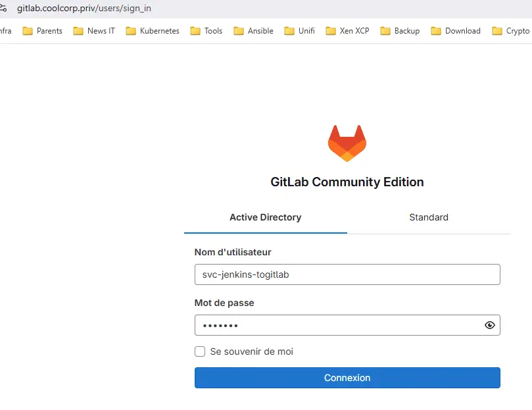
Task: Open the Unifi bookmark folder
Action: [x=299, y=31]
